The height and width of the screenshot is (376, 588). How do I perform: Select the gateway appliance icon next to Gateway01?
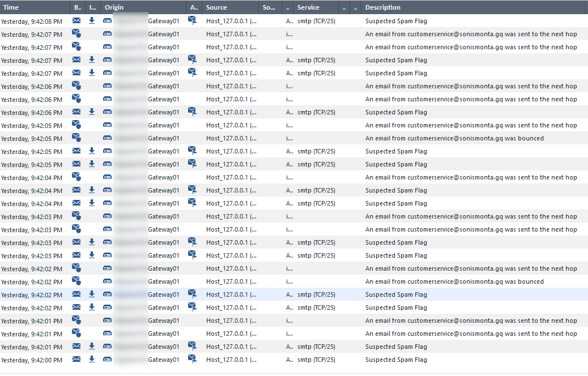[107, 20]
